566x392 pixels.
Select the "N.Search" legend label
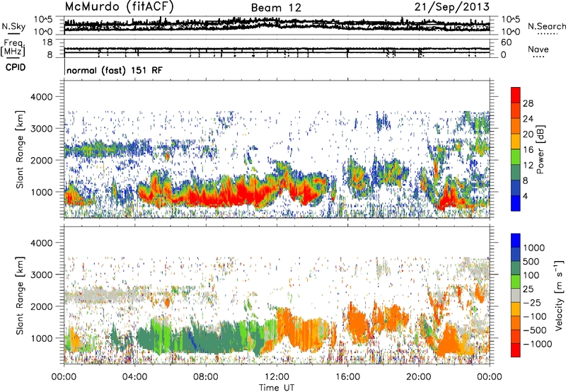[x=546, y=26]
